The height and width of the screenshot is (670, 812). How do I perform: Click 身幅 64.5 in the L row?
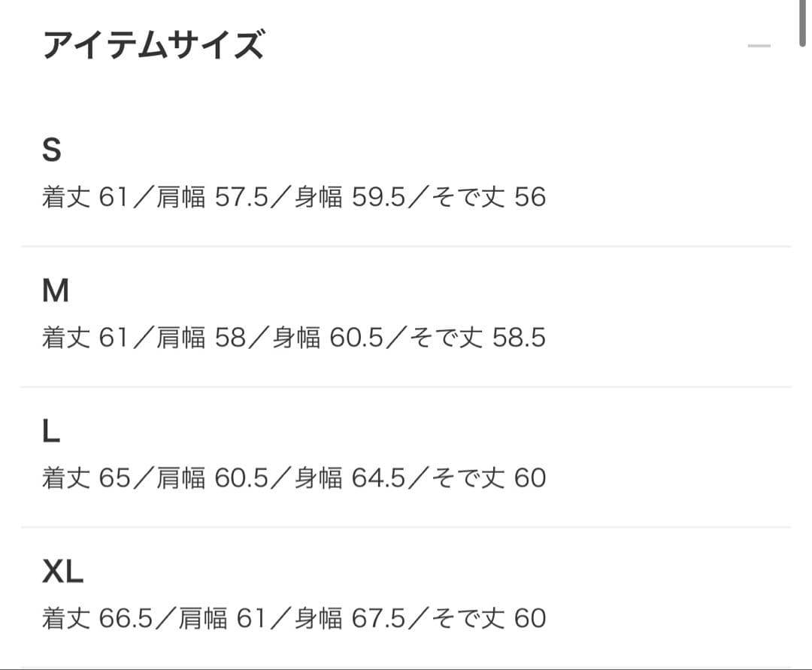coord(350,479)
